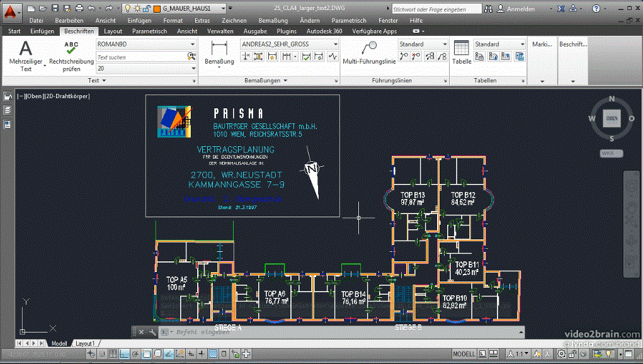643x364 pixels.
Task: Toggle polar tracking in status bar
Action: point(135,353)
